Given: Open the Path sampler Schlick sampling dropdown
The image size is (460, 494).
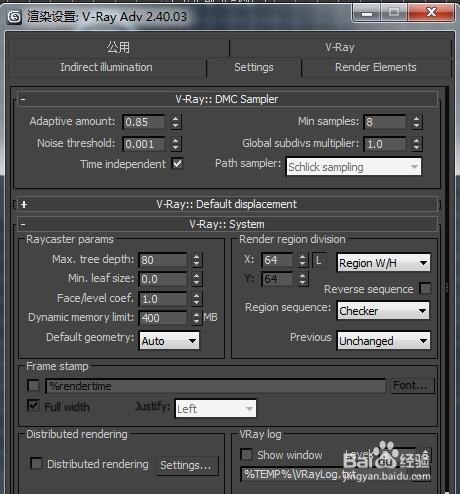Looking at the screenshot, I should point(354,167).
